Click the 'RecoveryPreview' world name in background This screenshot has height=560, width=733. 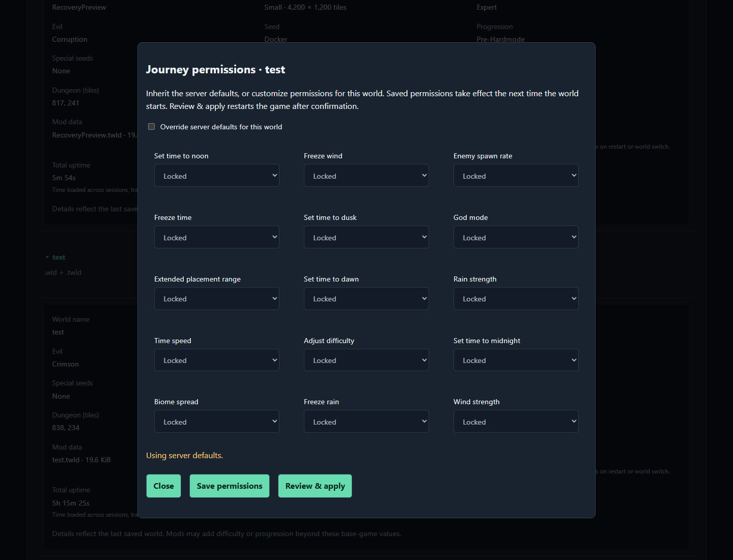[79, 8]
